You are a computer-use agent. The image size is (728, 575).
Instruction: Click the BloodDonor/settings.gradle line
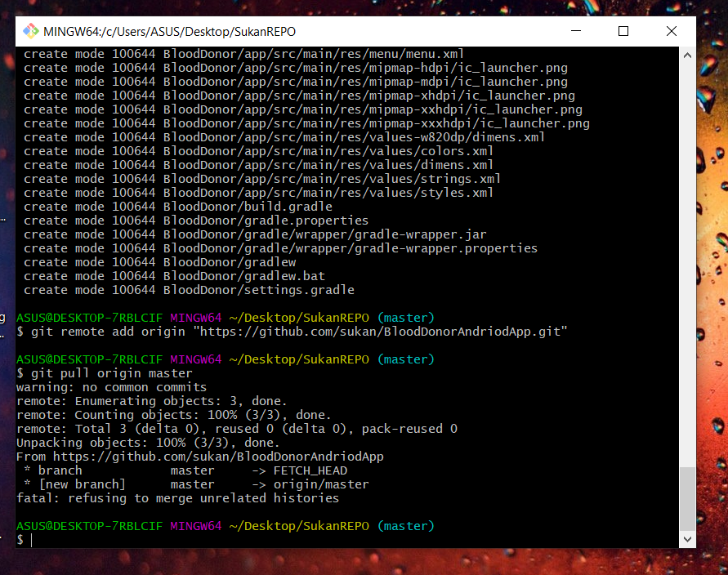click(x=189, y=290)
